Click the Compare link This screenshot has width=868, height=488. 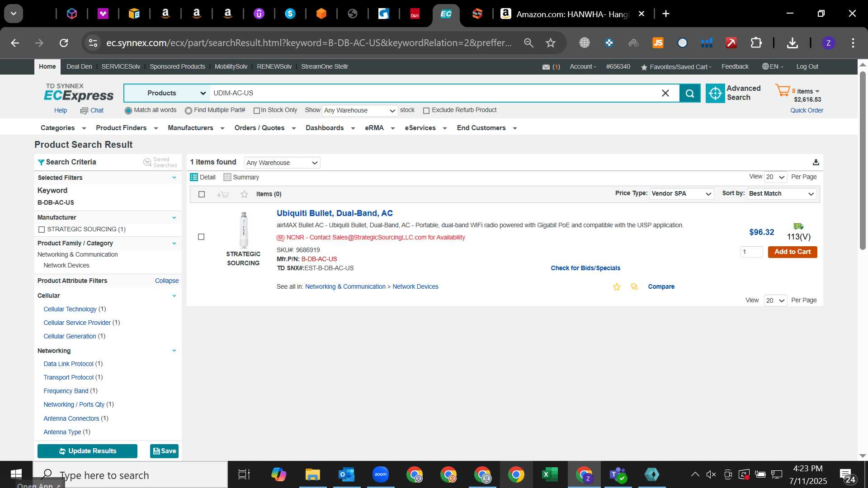[661, 287]
